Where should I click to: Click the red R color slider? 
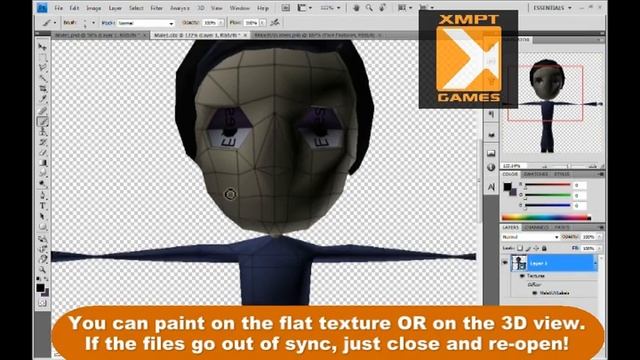(548, 185)
